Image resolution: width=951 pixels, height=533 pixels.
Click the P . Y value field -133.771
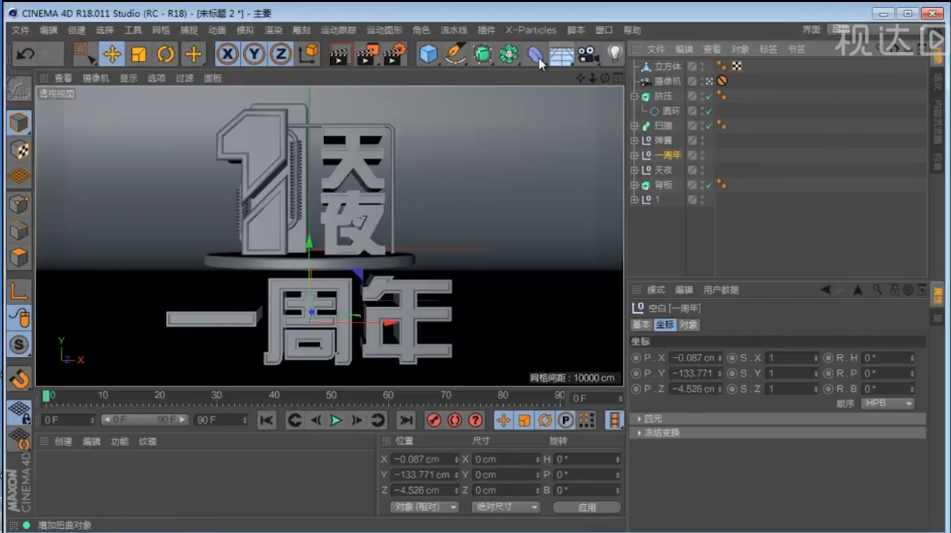[x=695, y=374]
